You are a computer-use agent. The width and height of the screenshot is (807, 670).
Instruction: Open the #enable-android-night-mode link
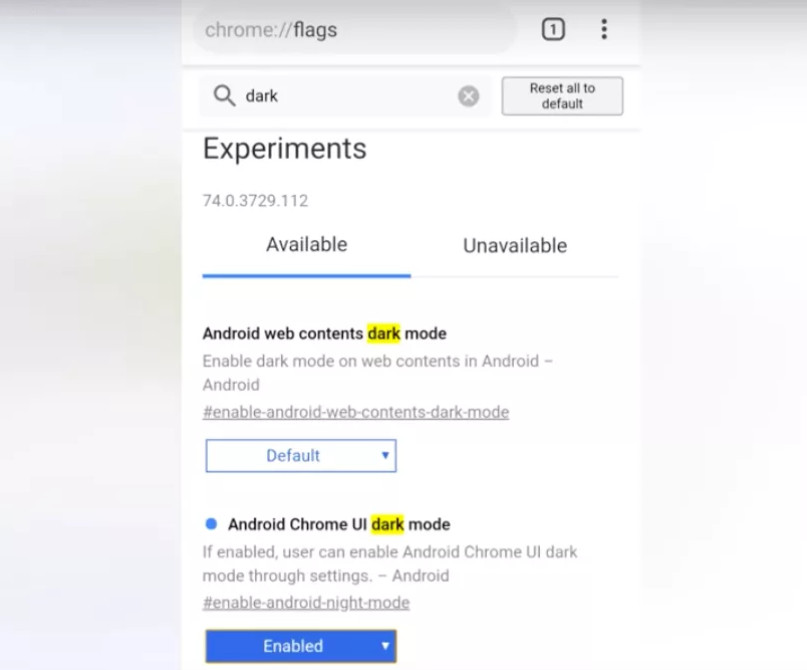[x=306, y=602]
